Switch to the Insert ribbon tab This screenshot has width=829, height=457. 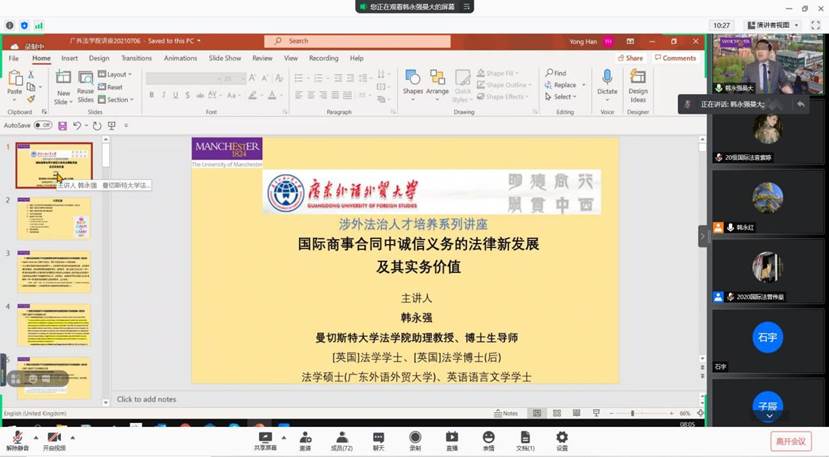coord(69,58)
